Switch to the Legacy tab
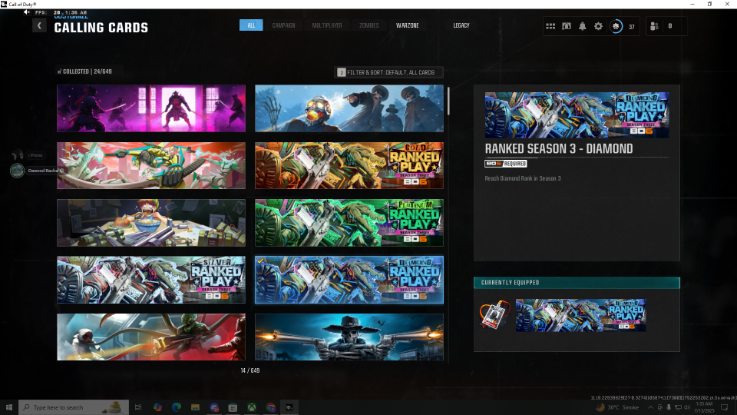The image size is (737, 415). click(461, 25)
